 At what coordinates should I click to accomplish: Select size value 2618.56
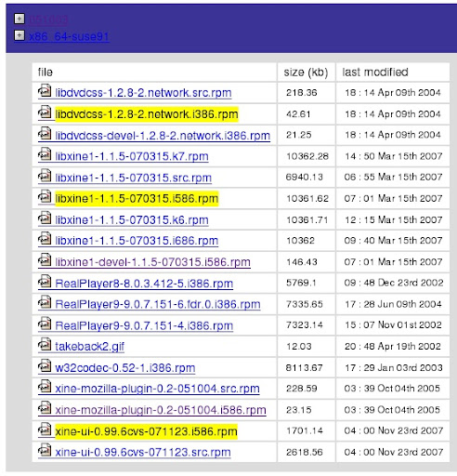tap(304, 452)
